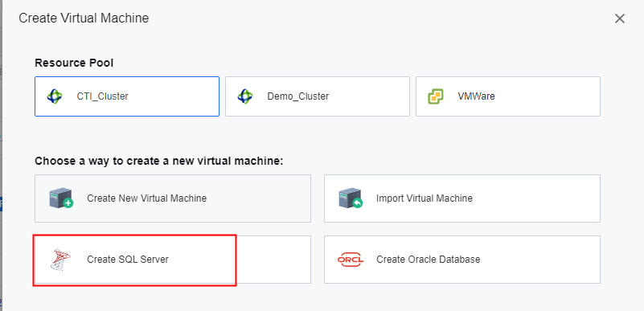Viewport: 644px width, 311px height.
Task: Click the CTI_Cluster cluster icon
Action: [55, 96]
